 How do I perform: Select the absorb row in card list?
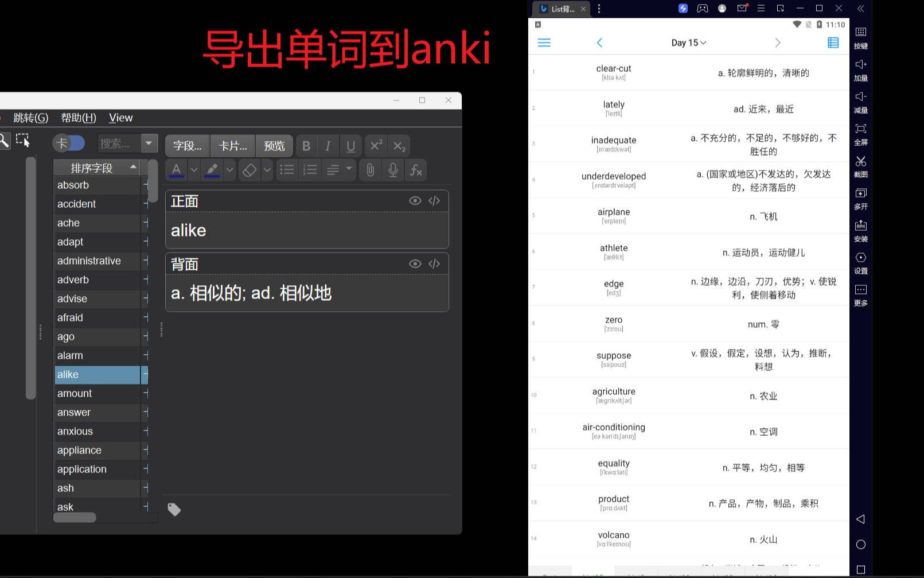[98, 185]
